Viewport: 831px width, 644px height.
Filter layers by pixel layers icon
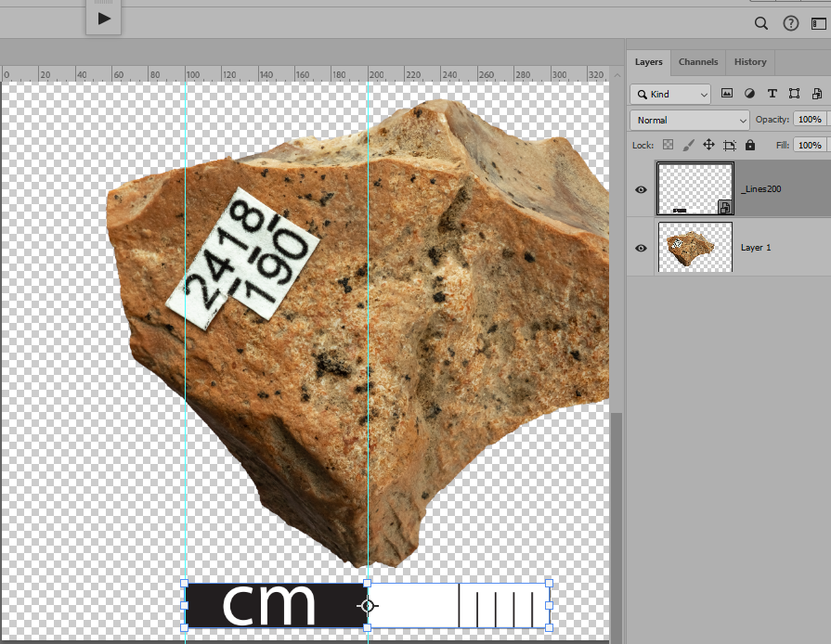(727, 93)
